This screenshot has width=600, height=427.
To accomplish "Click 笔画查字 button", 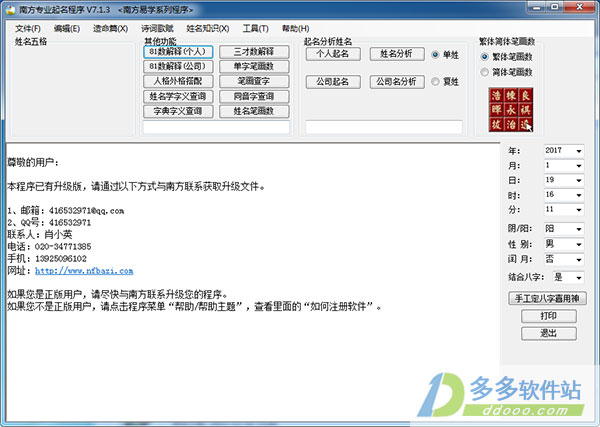I will click(254, 81).
